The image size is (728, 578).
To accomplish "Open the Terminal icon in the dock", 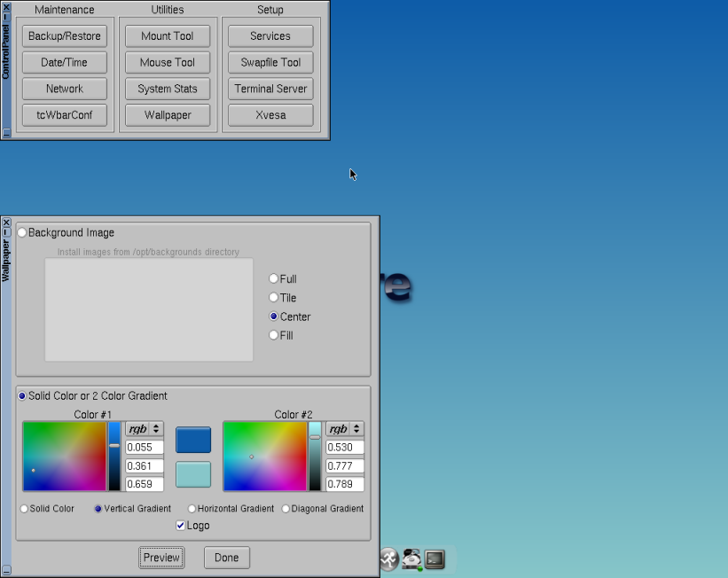I will click(434, 558).
